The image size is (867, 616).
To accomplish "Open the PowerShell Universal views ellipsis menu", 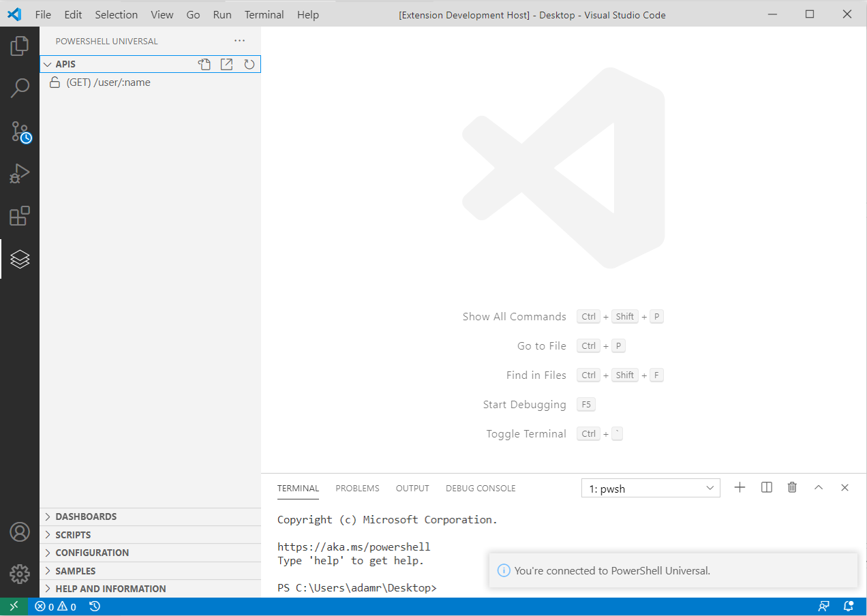I will tap(239, 41).
